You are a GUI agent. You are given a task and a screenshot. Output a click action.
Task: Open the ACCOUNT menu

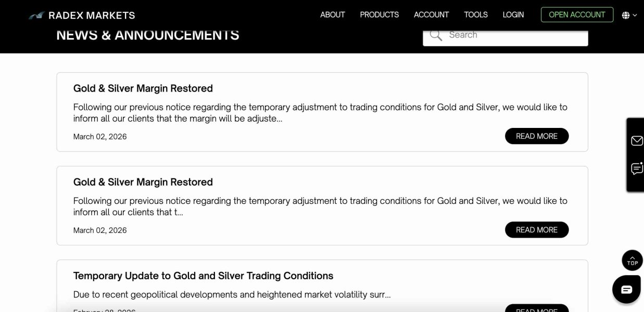[x=431, y=15]
